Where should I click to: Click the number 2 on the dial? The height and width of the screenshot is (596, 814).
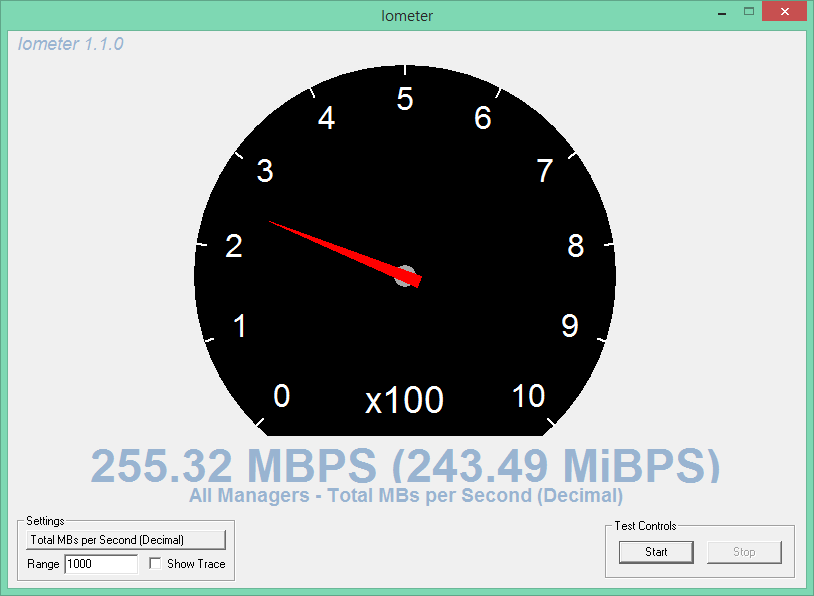coord(234,246)
